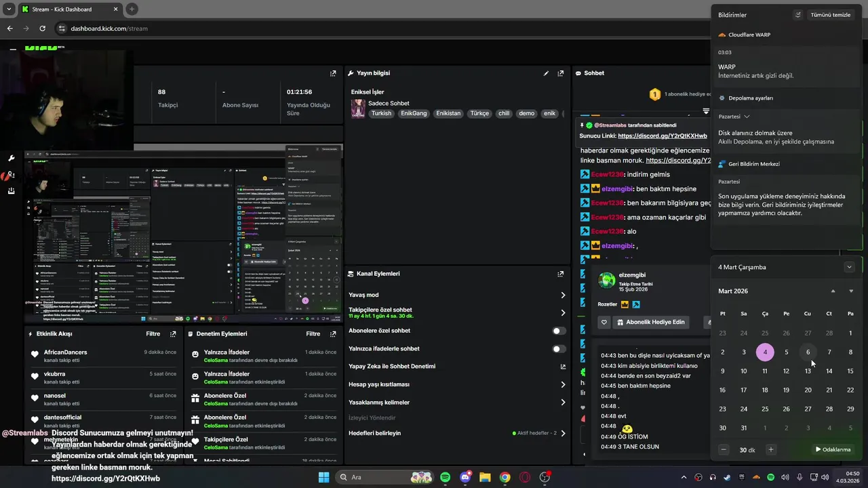This screenshot has width=868, height=488.
Task: Click the Cloudflare WARP tray icon
Action: (756, 477)
